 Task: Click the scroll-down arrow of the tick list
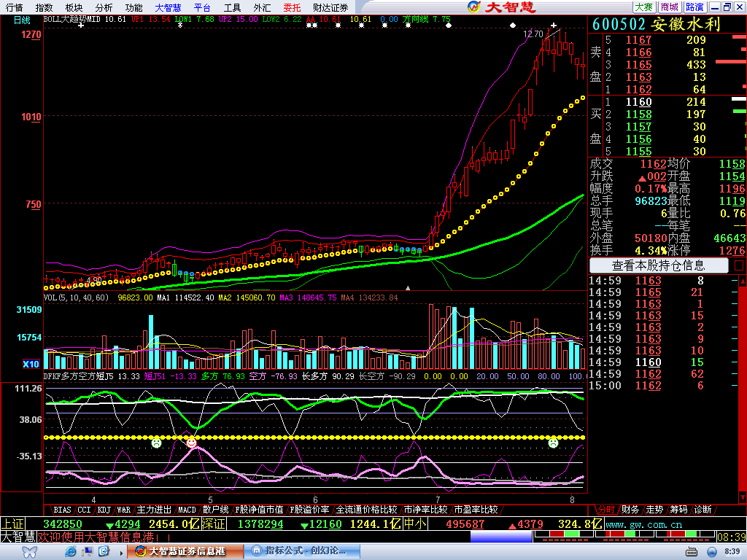[742, 497]
